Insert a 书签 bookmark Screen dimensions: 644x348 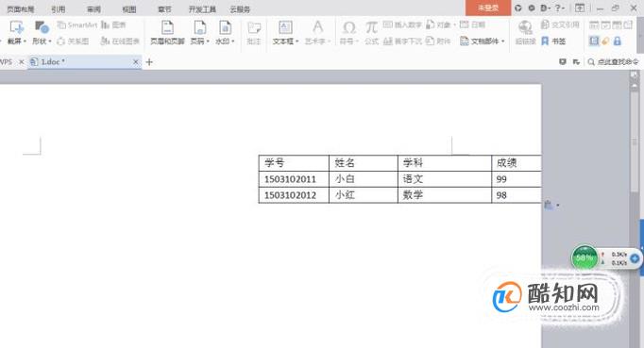click(553, 41)
